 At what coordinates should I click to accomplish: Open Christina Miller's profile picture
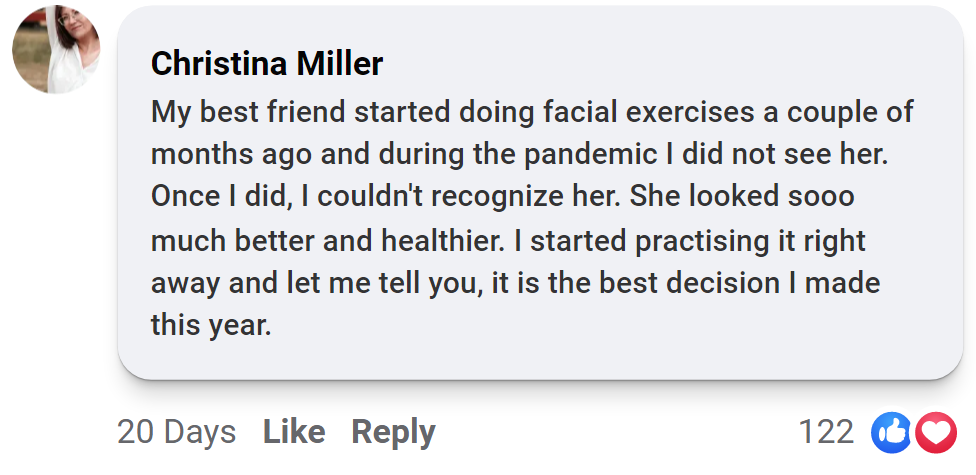[56, 50]
